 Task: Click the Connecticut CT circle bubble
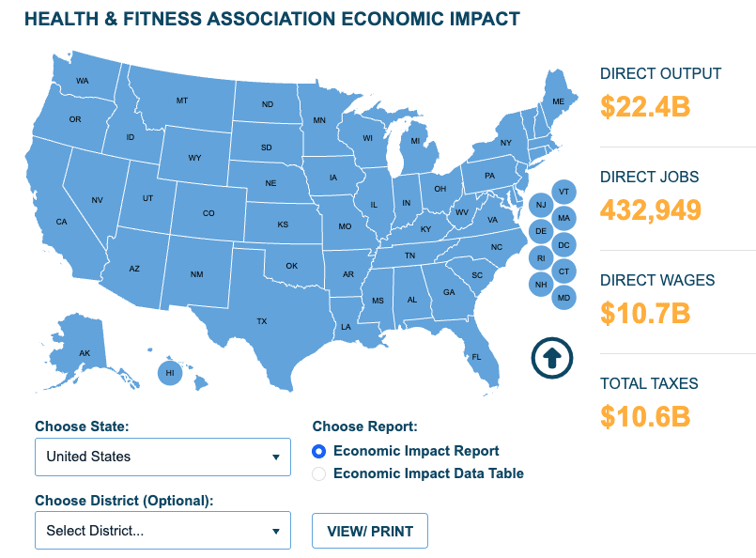(x=563, y=271)
